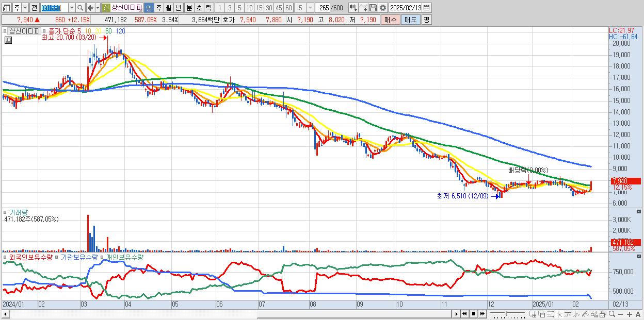
Task: Click the 평 button
Action: pyautogui.click(x=426, y=20)
